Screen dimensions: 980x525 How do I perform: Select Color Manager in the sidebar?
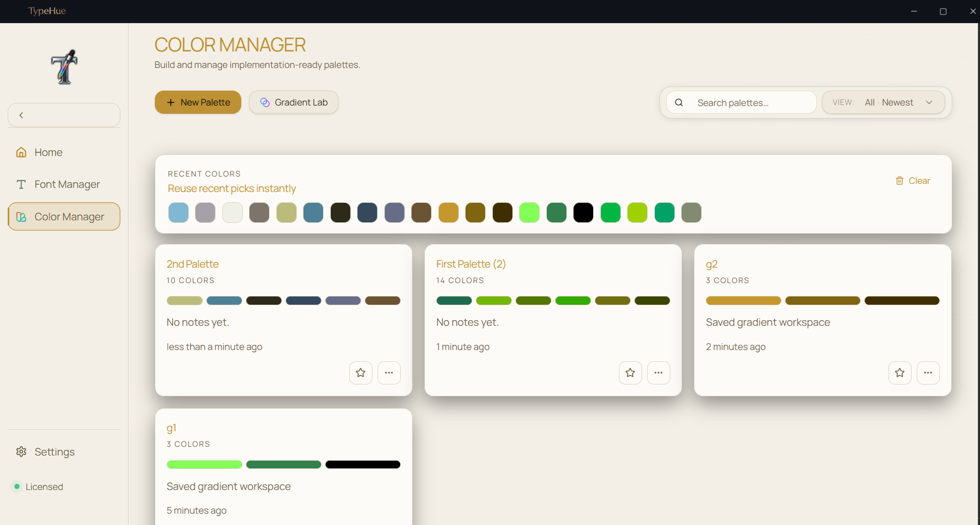(64, 217)
